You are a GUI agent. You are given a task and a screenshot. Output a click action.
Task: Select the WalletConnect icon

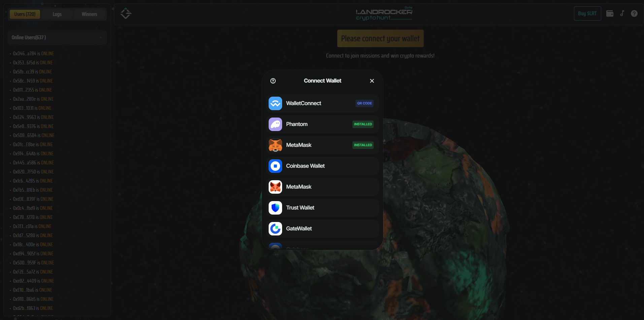coord(275,103)
